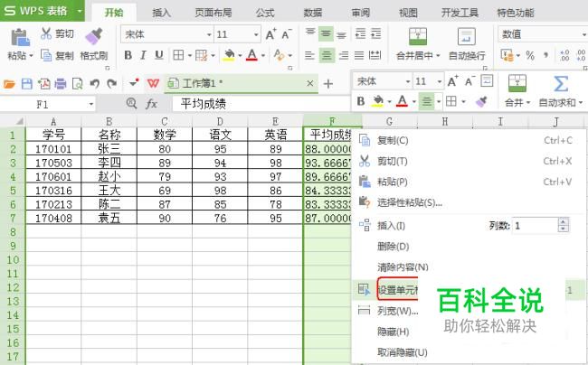Align text left in the ribbon
This screenshot has width=588, height=365.
(309, 55)
